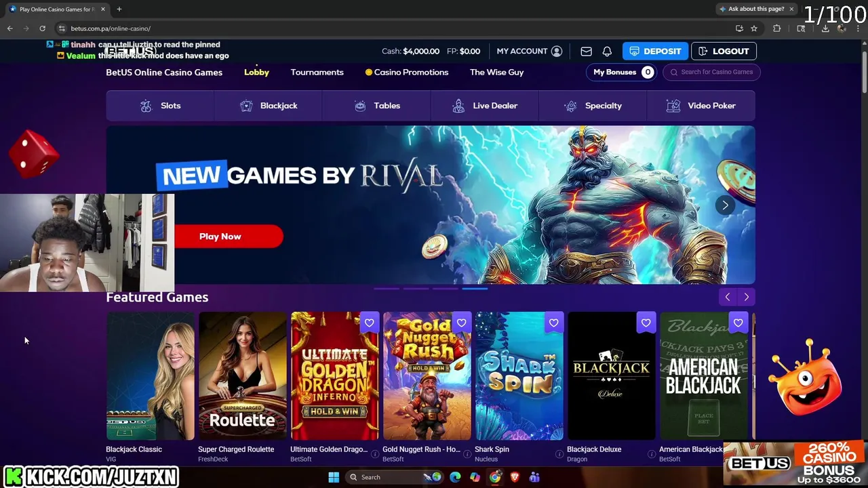Open the MY ACCOUNT menu

pyautogui.click(x=529, y=52)
